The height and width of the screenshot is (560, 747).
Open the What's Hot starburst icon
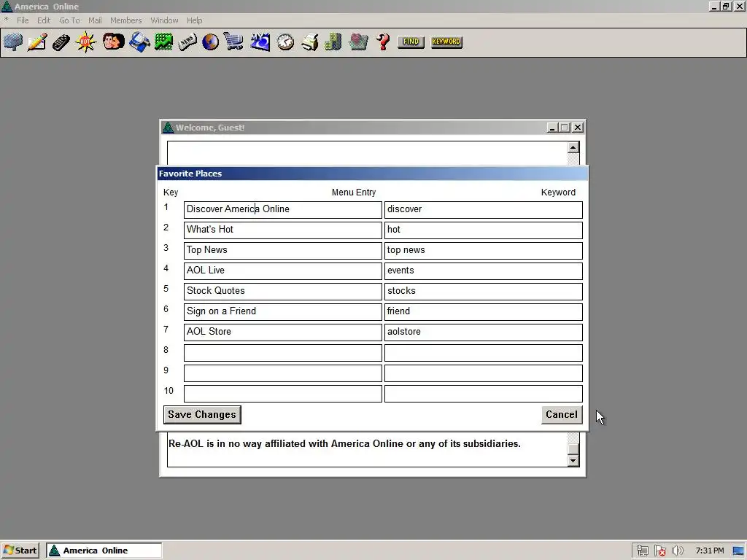point(86,42)
